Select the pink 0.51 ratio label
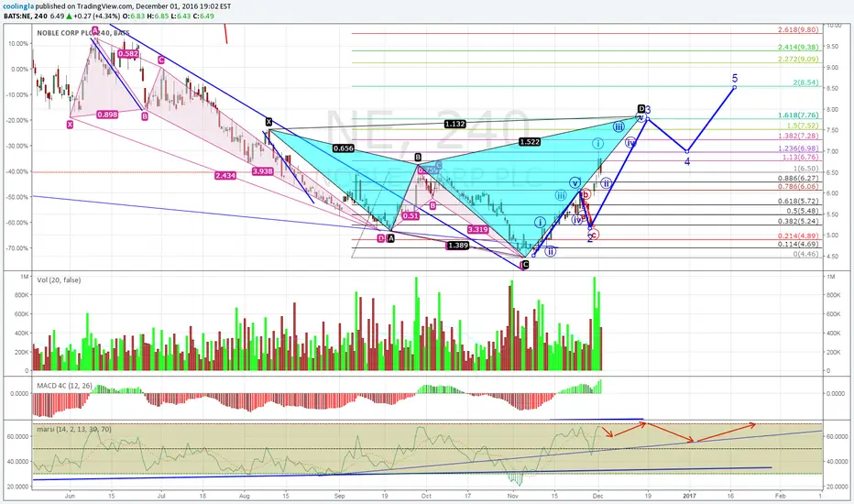 [x=411, y=215]
